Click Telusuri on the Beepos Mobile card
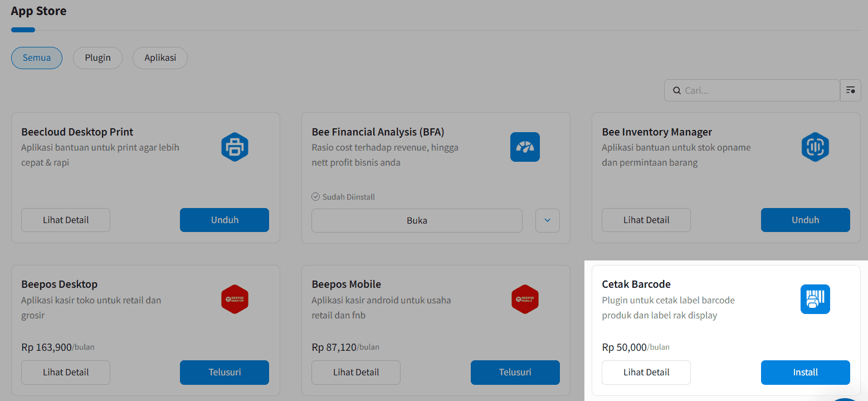The width and height of the screenshot is (868, 401). (515, 372)
